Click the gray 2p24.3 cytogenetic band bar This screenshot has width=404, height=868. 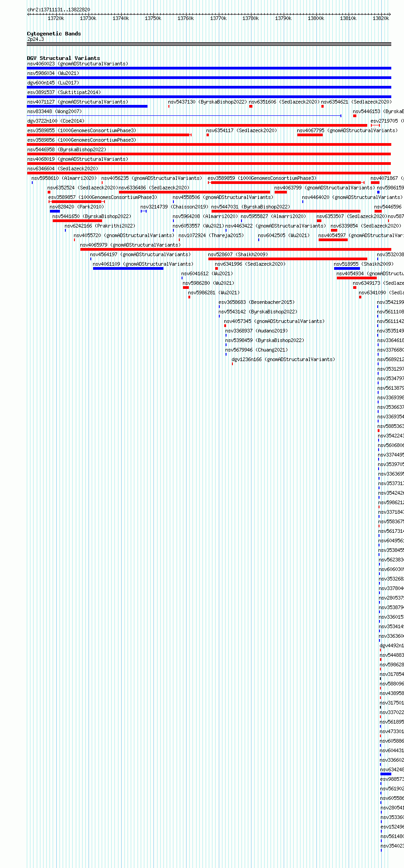209,44
